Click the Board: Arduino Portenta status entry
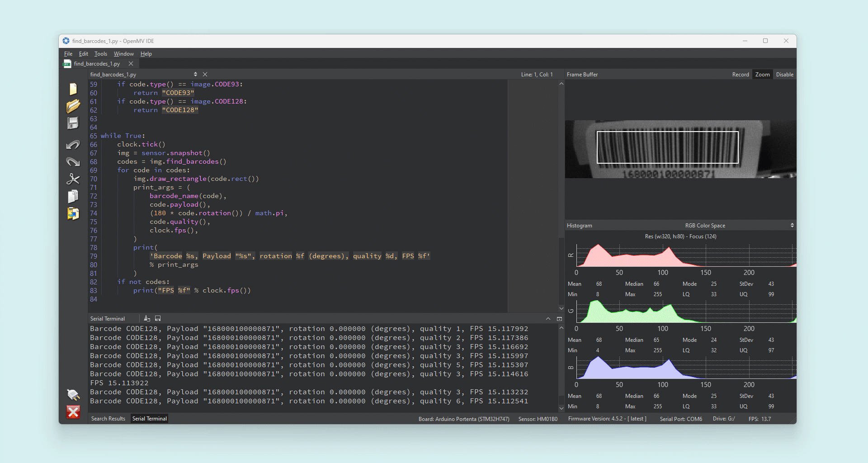 pyautogui.click(x=464, y=419)
